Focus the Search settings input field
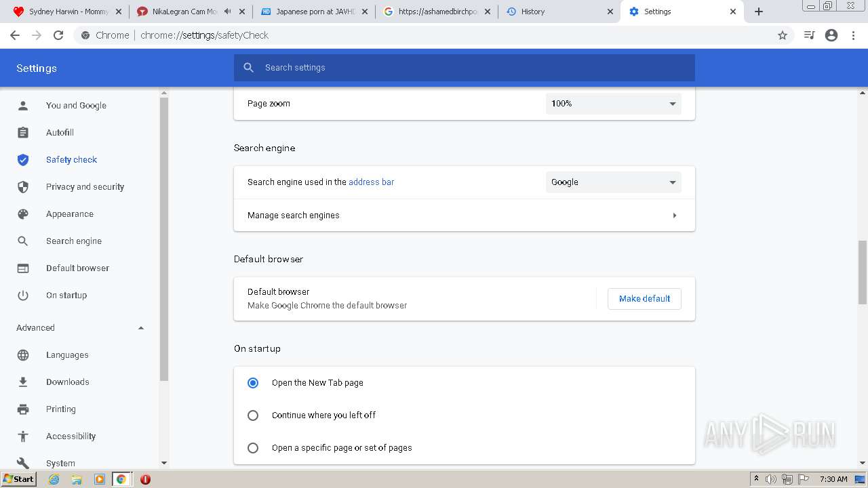Viewport: 868px width, 488px height. (x=465, y=68)
